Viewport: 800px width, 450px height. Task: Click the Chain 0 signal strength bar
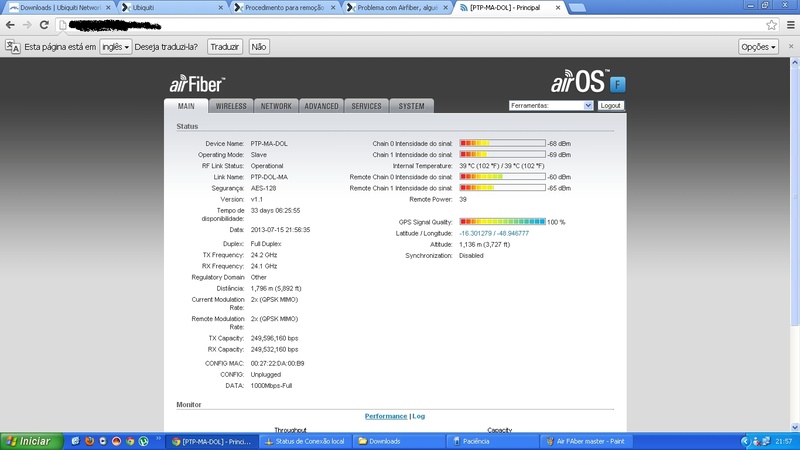coord(502,143)
